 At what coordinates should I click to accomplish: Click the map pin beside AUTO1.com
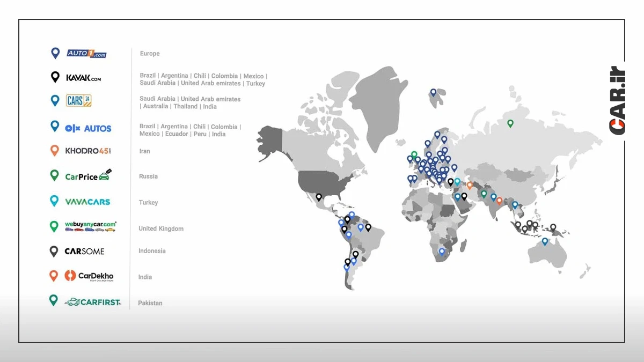(x=55, y=53)
